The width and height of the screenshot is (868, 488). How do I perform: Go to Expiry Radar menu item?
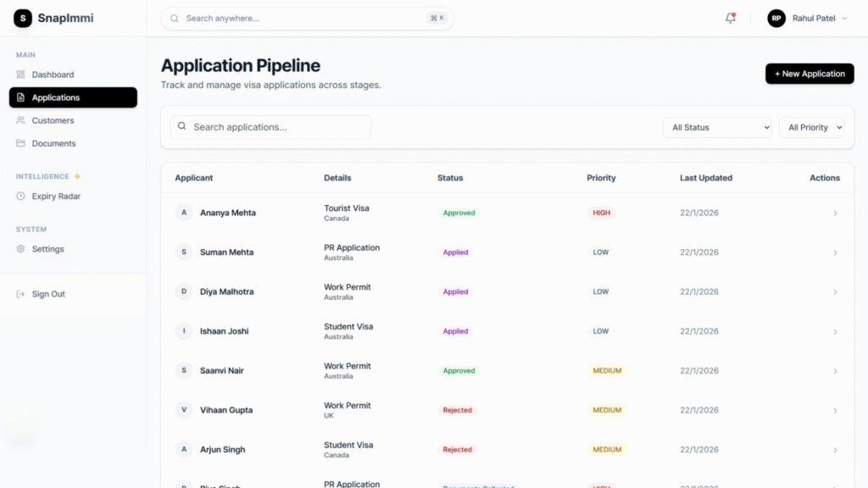pyautogui.click(x=56, y=197)
